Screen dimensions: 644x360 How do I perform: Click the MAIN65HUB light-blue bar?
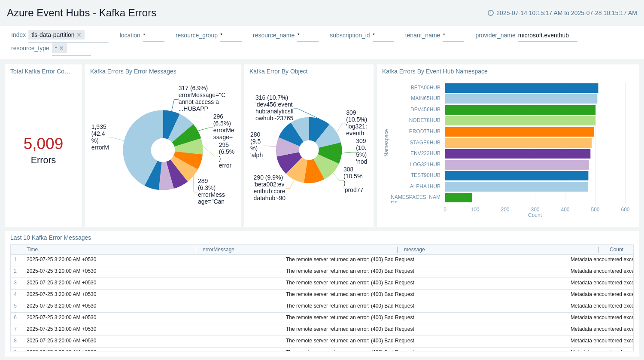click(x=521, y=99)
